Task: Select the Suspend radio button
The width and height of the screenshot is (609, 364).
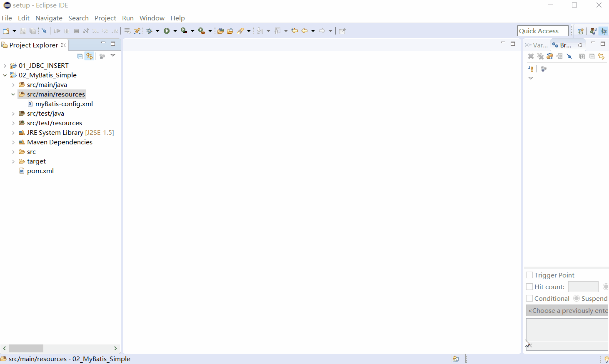Action: point(577,298)
